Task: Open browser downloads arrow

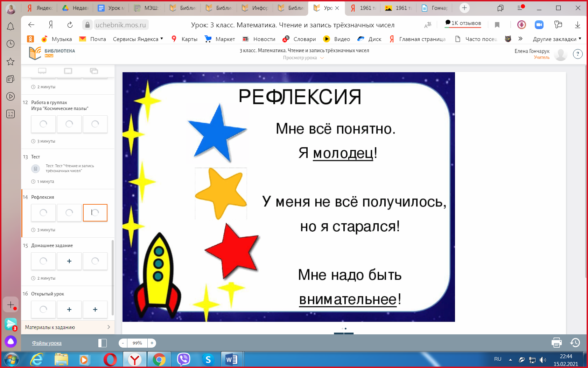Action: pos(577,25)
